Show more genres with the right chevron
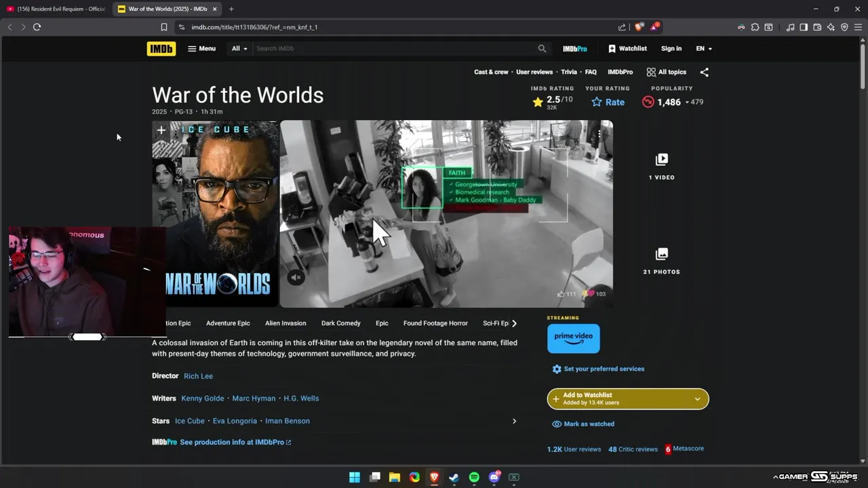The image size is (868, 488). (x=514, y=323)
